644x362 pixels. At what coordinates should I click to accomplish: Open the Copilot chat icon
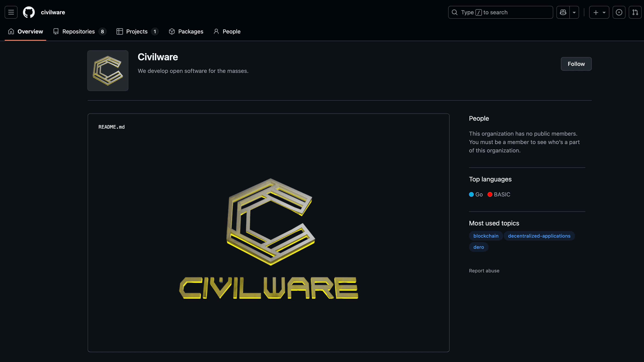pos(563,12)
